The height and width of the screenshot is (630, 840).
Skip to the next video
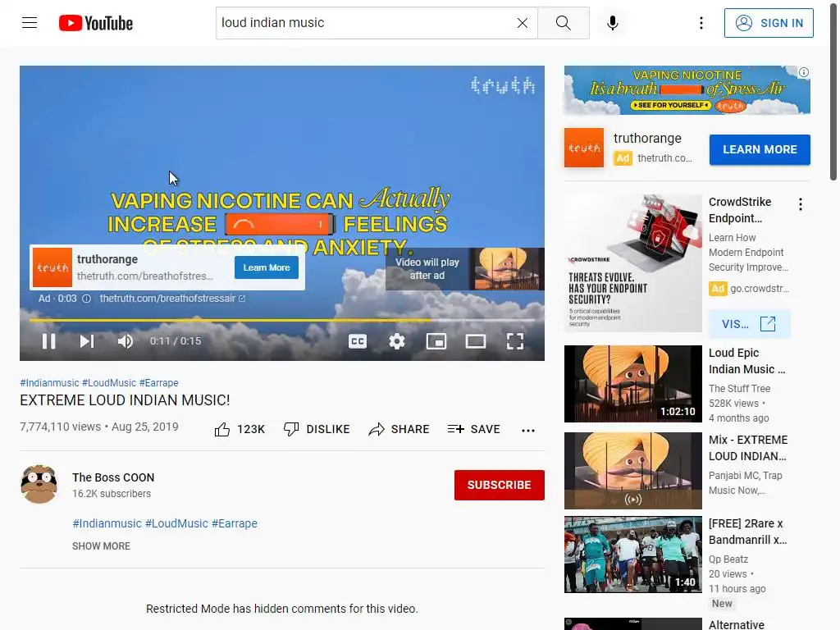87,341
